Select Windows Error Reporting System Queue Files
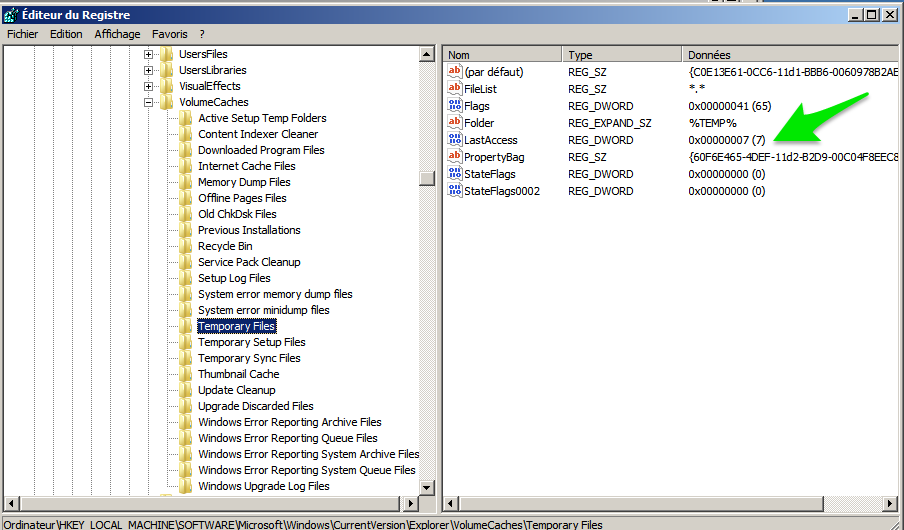 (x=307, y=470)
